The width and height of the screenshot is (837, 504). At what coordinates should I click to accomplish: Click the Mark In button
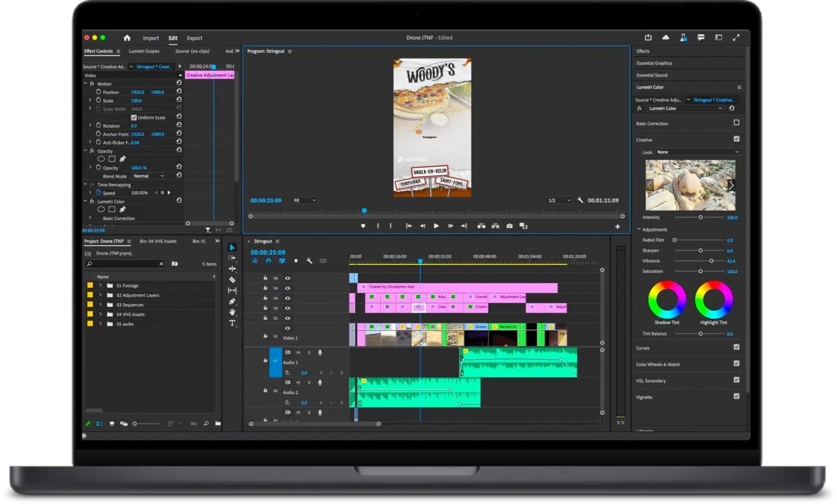coord(378,226)
